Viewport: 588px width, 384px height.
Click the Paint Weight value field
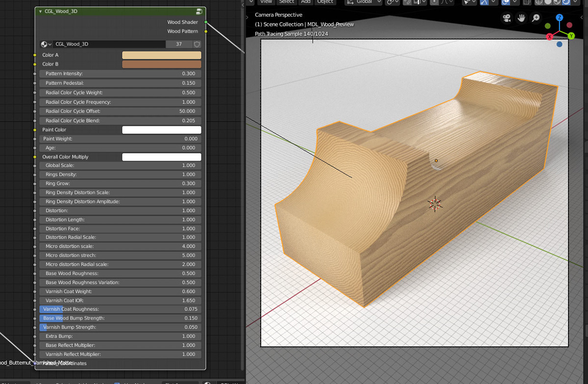(x=120, y=139)
